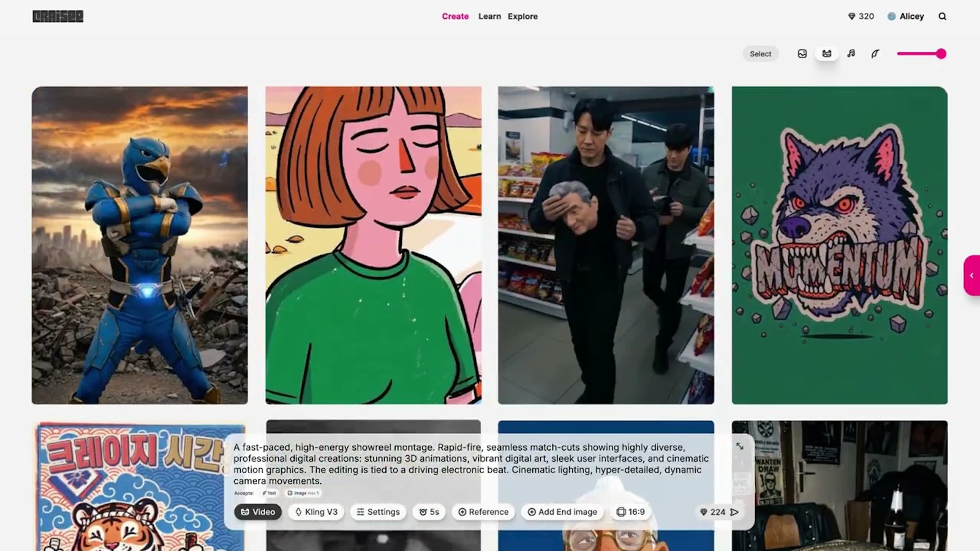Open the Create tab

pos(455,17)
